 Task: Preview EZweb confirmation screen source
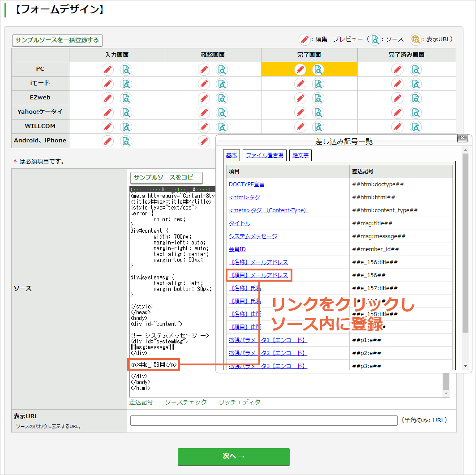point(222,98)
